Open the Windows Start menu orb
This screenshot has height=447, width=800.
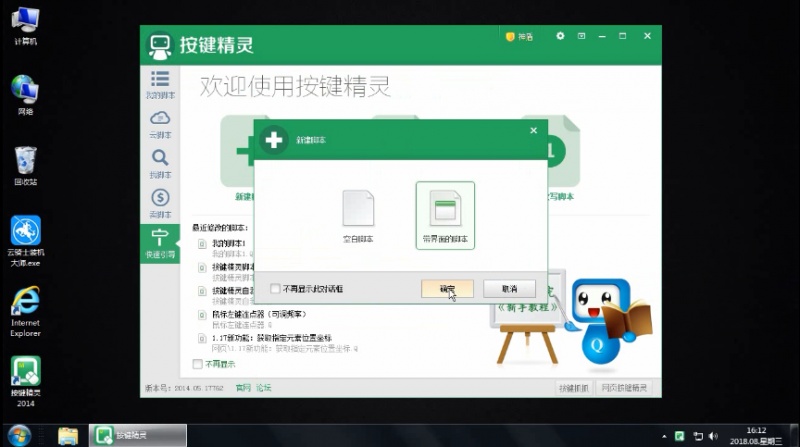tap(19, 436)
